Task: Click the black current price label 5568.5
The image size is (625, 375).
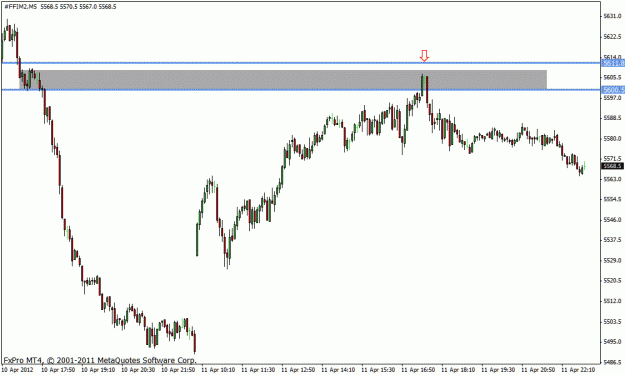Action: [x=613, y=166]
